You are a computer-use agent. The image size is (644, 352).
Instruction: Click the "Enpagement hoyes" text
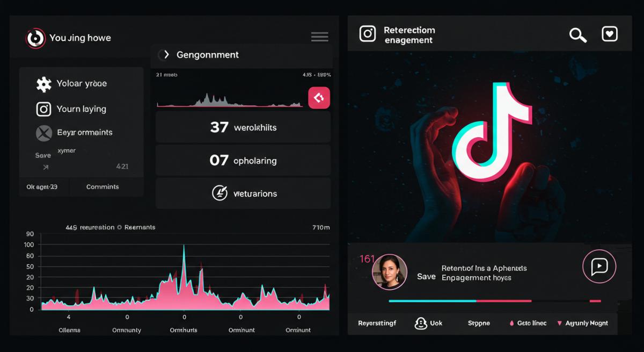(x=476, y=278)
